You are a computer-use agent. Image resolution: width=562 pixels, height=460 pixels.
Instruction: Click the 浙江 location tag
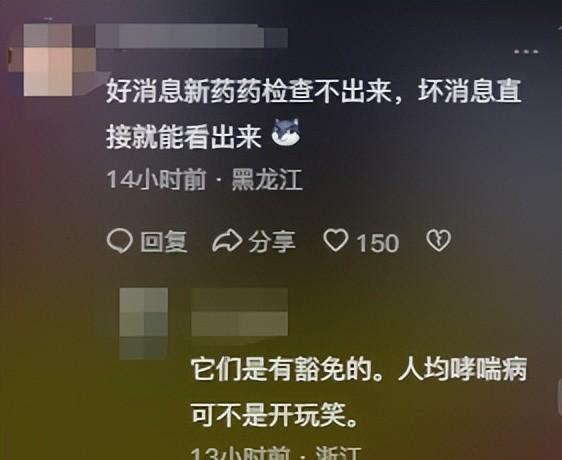point(339,453)
